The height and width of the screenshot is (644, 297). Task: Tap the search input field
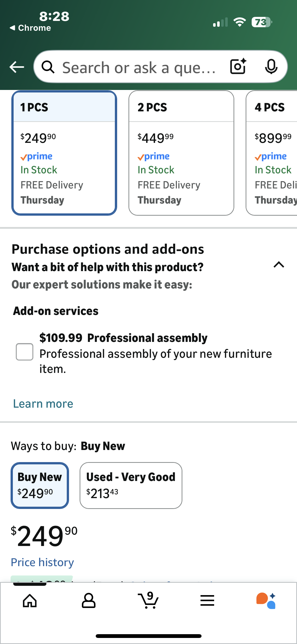(x=139, y=68)
